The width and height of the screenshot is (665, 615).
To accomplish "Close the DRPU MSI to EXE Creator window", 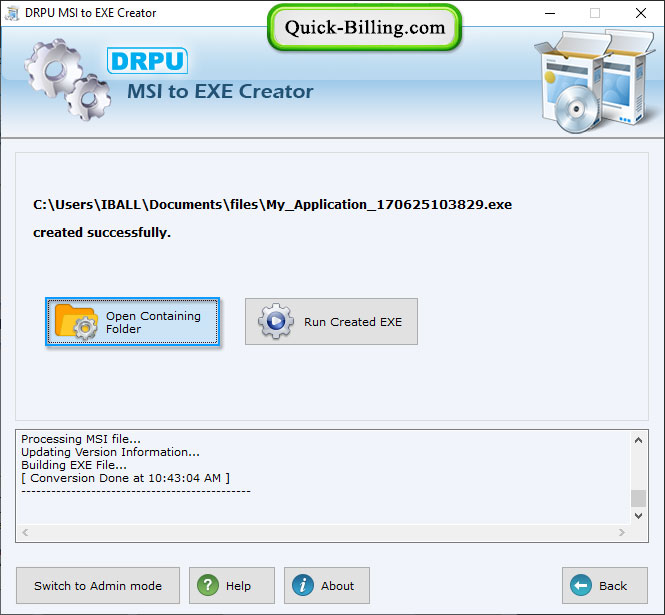I will pos(641,13).
